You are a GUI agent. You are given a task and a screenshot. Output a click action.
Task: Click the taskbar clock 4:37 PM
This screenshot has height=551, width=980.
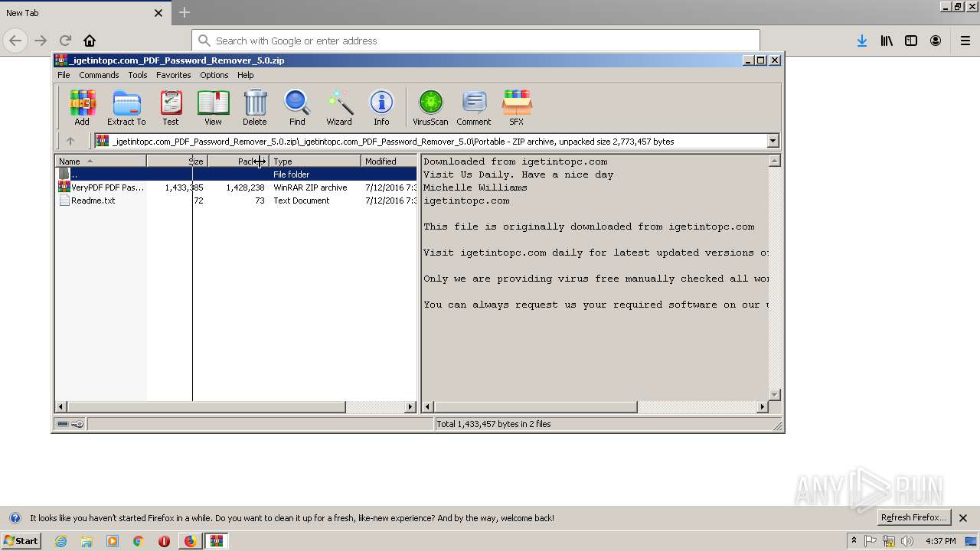tap(940, 541)
